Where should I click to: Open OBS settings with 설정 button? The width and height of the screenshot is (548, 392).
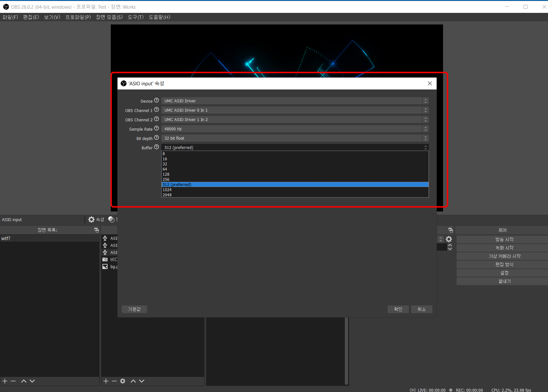click(x=502, y=273)
